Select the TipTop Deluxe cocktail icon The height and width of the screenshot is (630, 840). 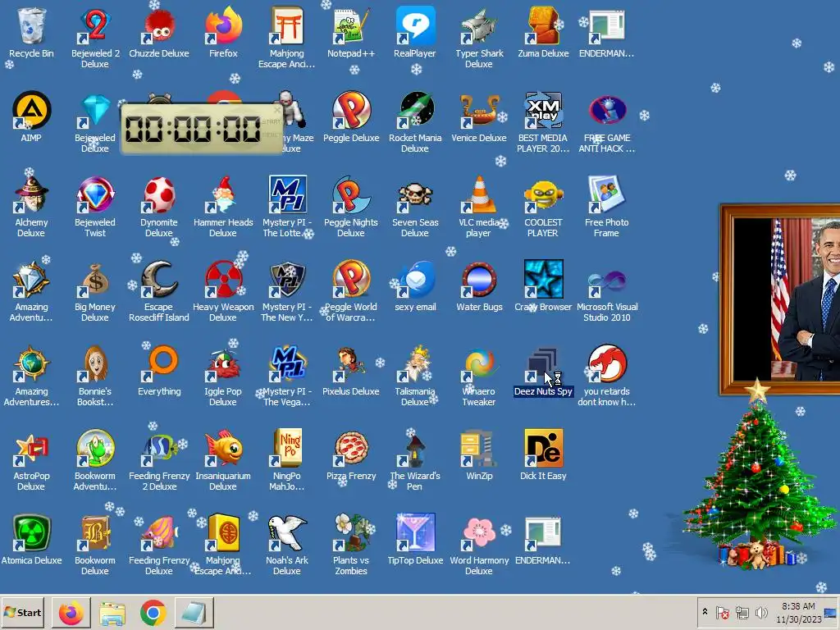[x=415, y=532]
